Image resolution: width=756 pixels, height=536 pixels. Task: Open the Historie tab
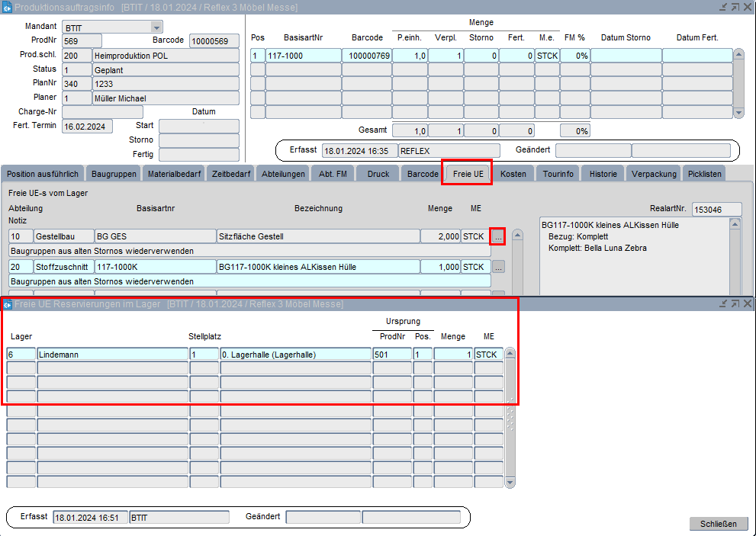603,174
